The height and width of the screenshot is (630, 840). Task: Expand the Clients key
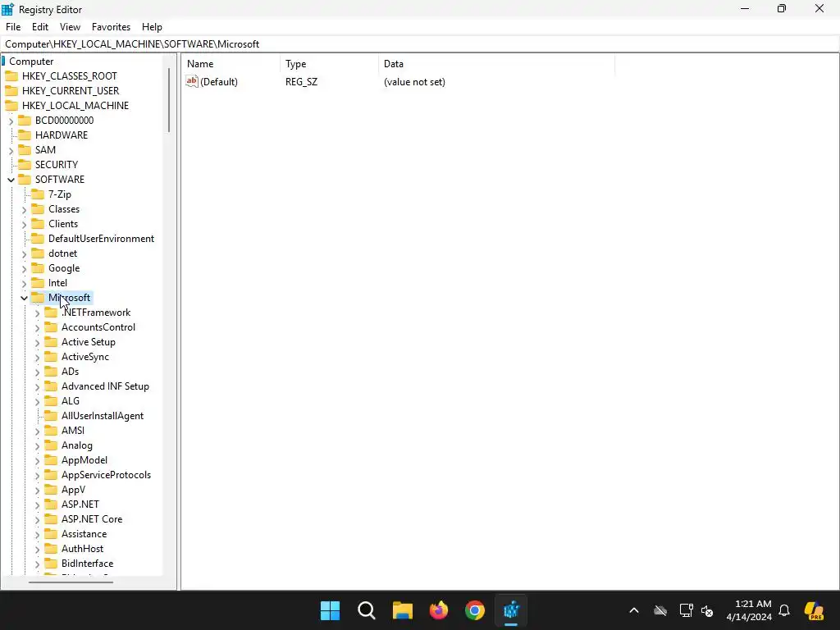click(24, 225)
